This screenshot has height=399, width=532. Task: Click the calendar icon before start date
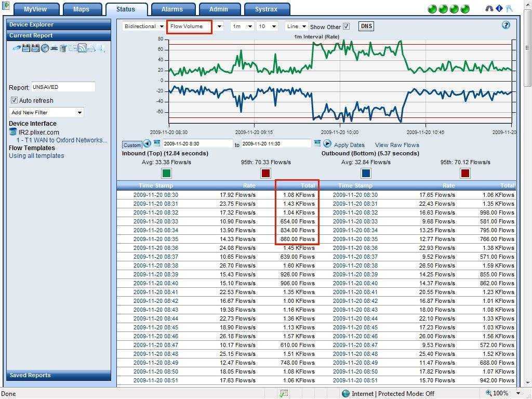[157, 143]
